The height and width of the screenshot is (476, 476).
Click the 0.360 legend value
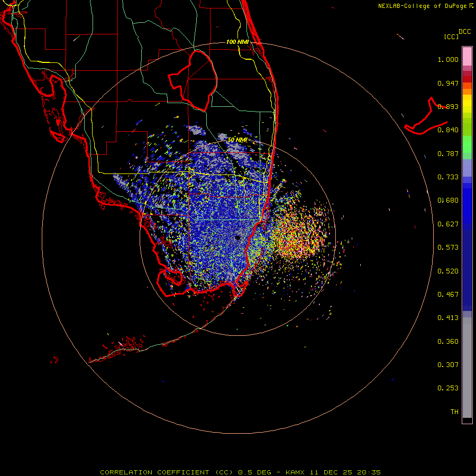(x=448, y=342)
